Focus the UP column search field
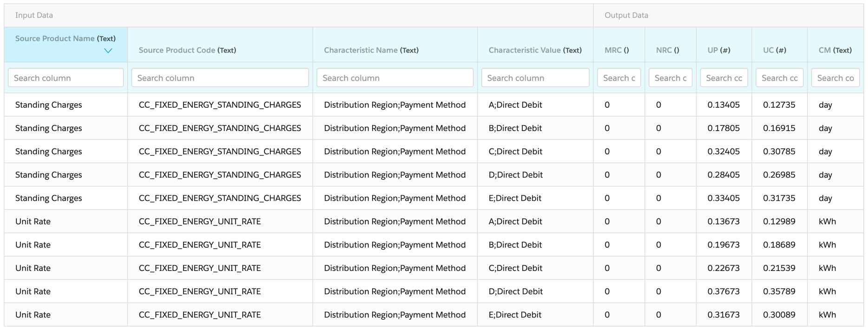 point(724,78)
